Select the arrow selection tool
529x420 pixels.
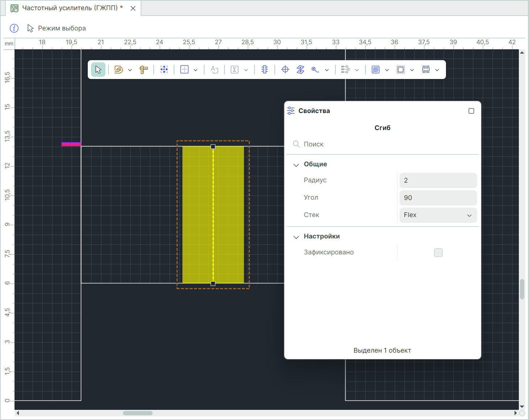pyautogui.click(x=98, y=70)
